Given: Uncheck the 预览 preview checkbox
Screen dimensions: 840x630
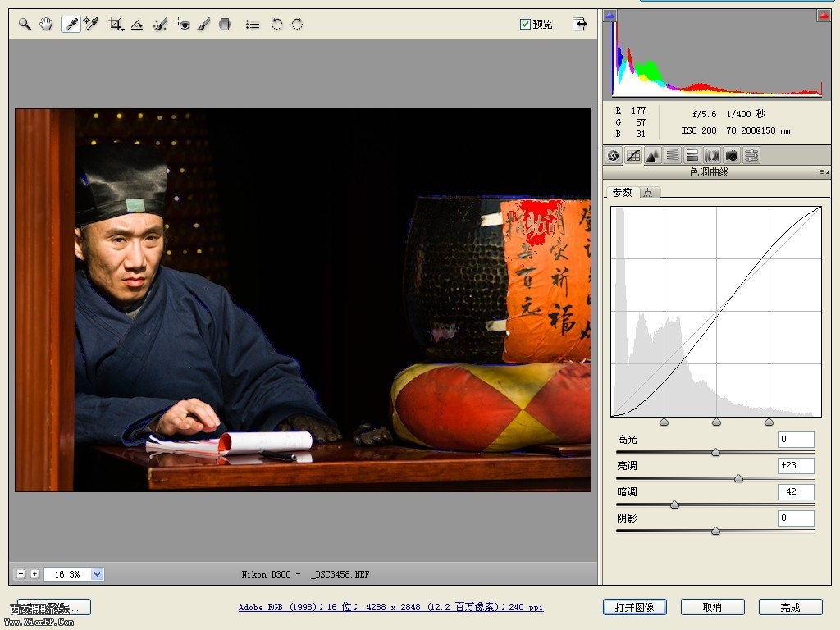Looking at the screenshot, I should click(525, 25).
